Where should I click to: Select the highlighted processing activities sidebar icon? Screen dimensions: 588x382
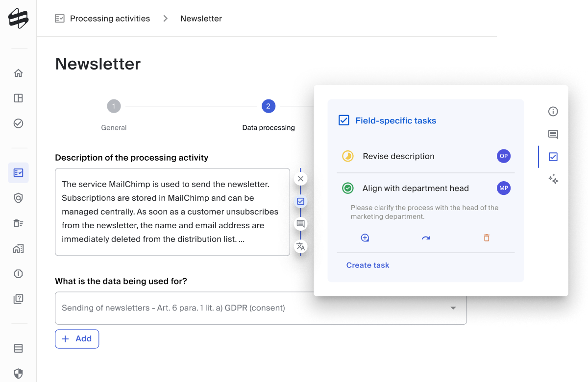pos(18,173)
